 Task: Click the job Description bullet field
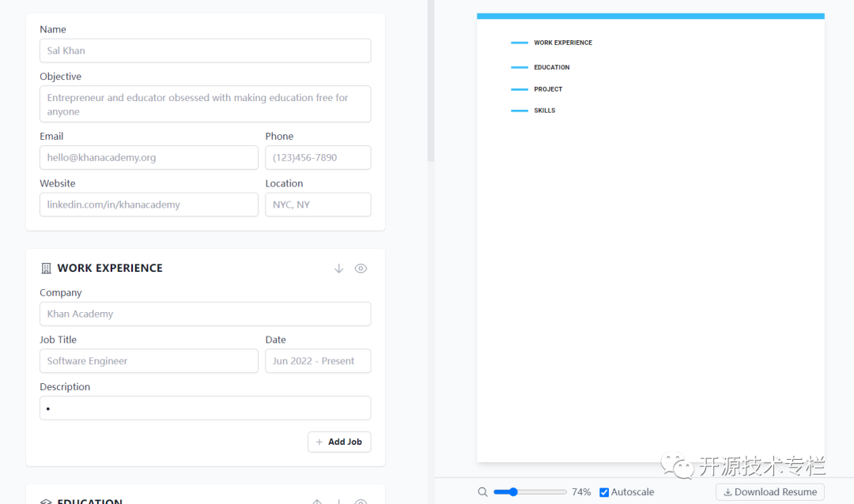206,408
